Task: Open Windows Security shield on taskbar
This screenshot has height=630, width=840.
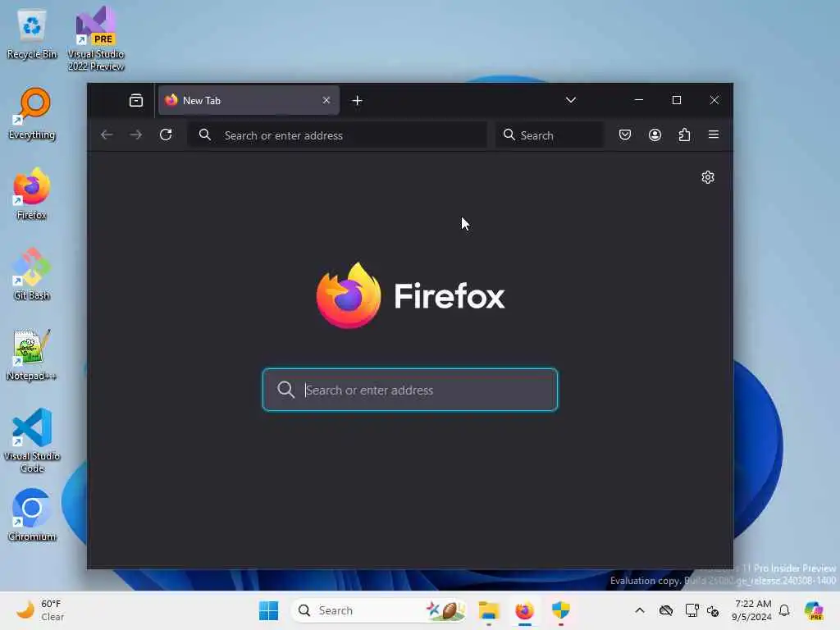Action: pyautogui.click(x=560, y=610)
